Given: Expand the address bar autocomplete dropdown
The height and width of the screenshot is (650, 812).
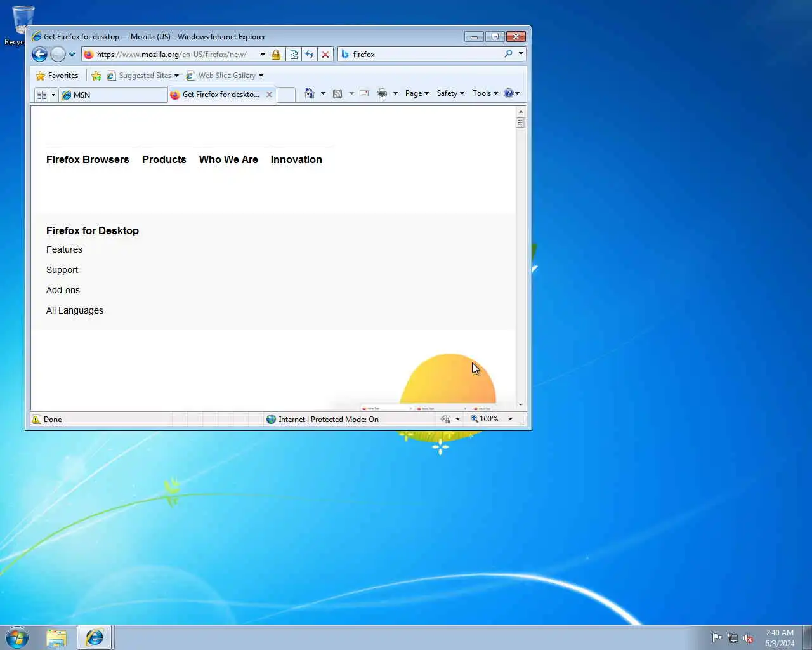Looking at the screenshot, I should pos(263,55).
